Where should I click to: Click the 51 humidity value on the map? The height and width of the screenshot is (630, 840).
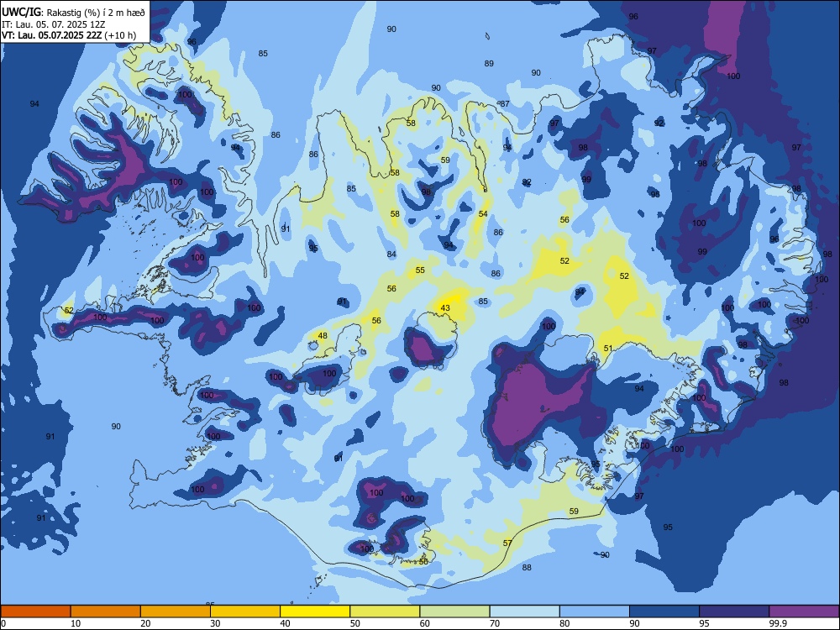(608, 349)
